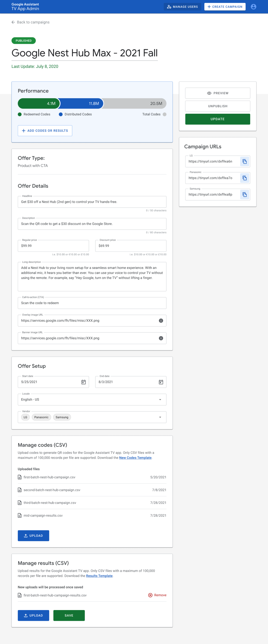Upload a file in Manage codes section
The image size is (268, 644).
tap(33, 536)
